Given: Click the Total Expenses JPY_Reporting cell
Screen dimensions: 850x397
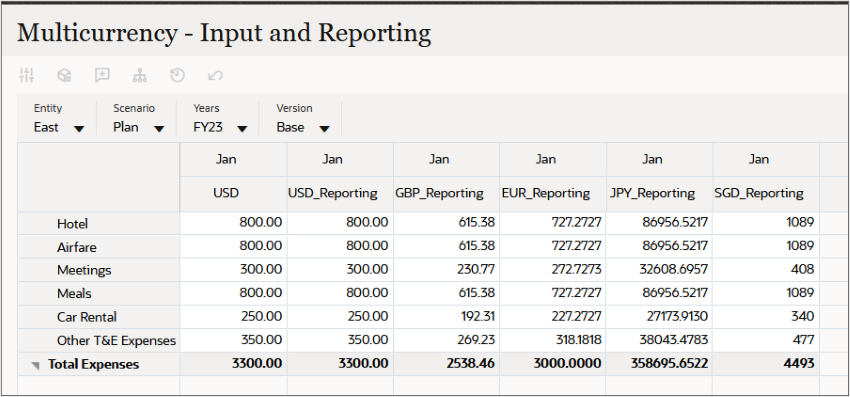Looking at the screenshot, I should pos(660,363).
